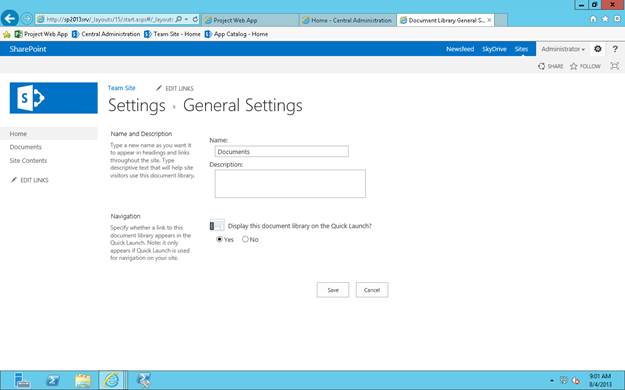
Task: Click into the Description text box
Action: click(290, 183)
